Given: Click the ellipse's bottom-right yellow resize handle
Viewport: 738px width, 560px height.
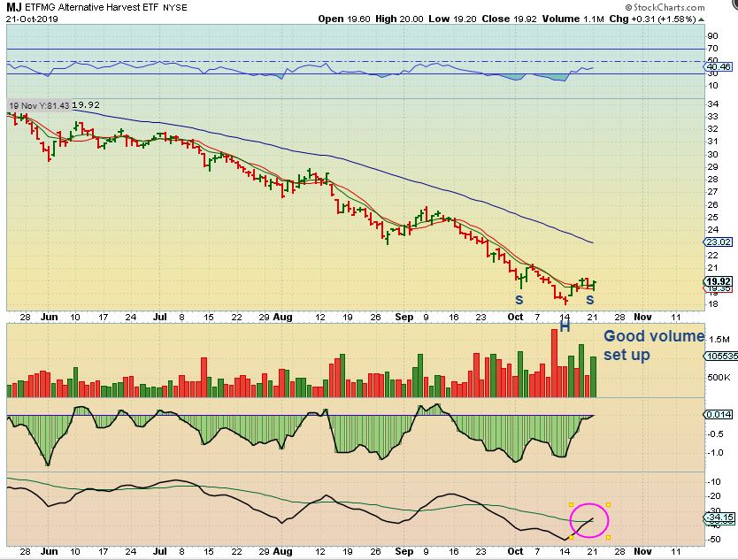Looking at the screenshot, I should tap(608, 537).
